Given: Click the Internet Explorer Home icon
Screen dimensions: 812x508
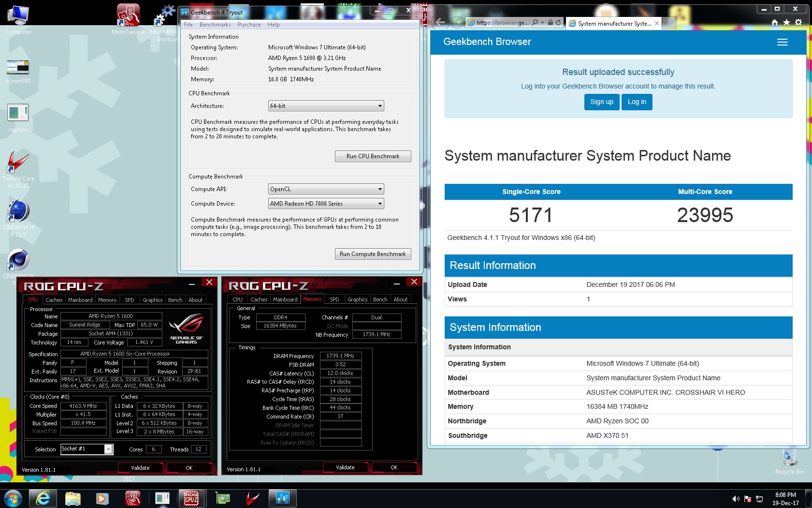Looking at the screenshot, I should (775, 22).
